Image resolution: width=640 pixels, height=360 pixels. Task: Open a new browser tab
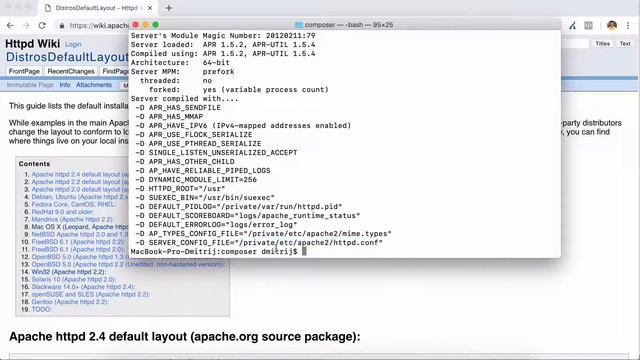169,8
